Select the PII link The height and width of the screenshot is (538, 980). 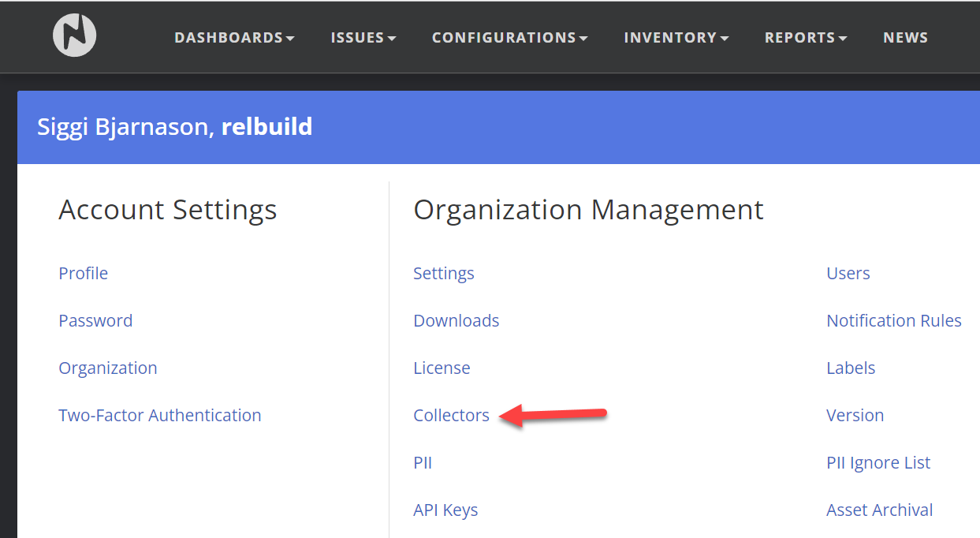(423, 463)
